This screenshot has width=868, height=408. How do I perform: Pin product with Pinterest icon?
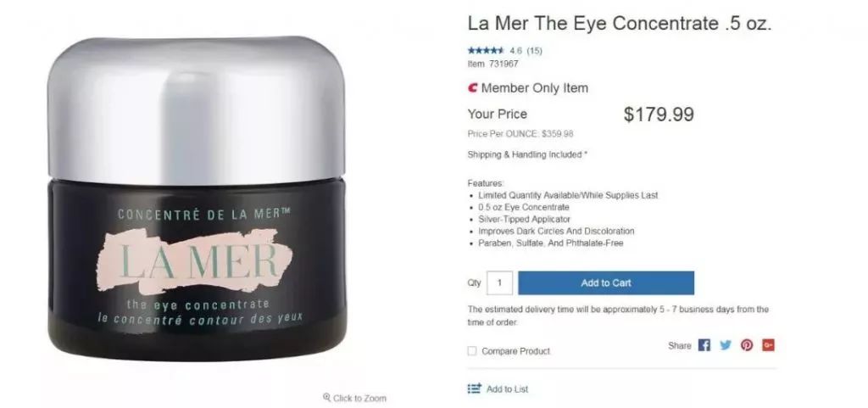(x=747, y=345)
